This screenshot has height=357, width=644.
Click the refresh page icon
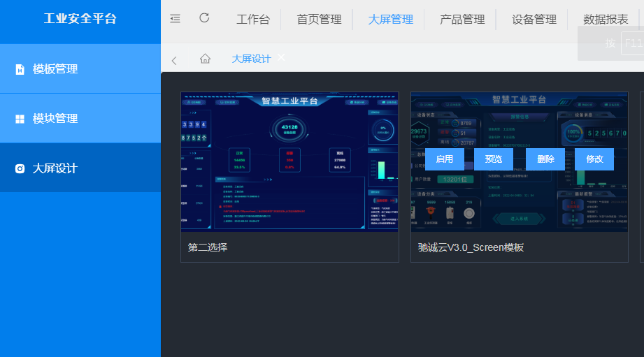(x=204, y=18)
